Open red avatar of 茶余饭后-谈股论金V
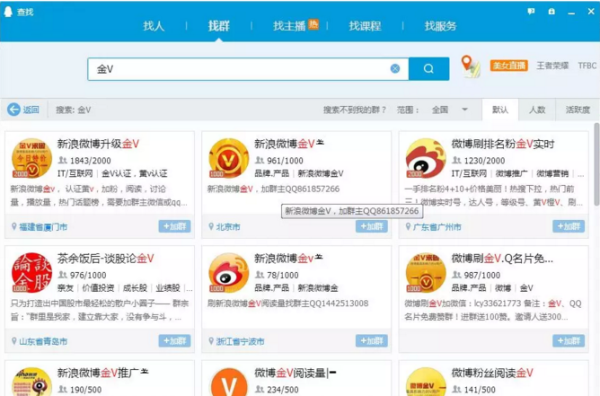The width and height of the screenshot is (600, 396). pyautogui.click(x=32, y=272)
